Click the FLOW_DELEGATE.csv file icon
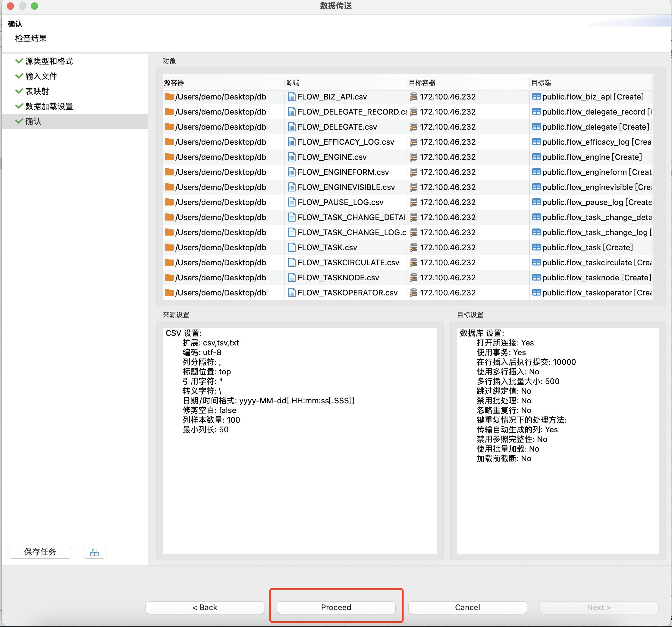The height and width of the screenshot is (627, 672). [x=291, y=127]
